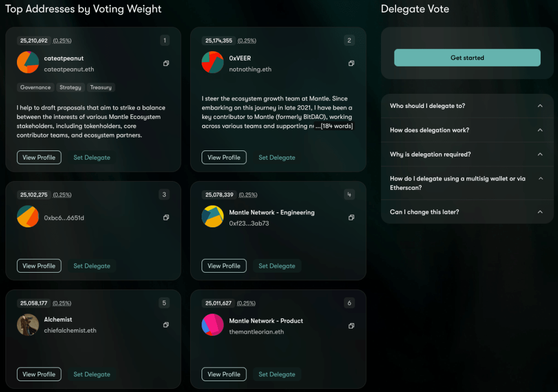
Task: Copy 0xVEER's address using the copy icon
Action: pos(351,63)
